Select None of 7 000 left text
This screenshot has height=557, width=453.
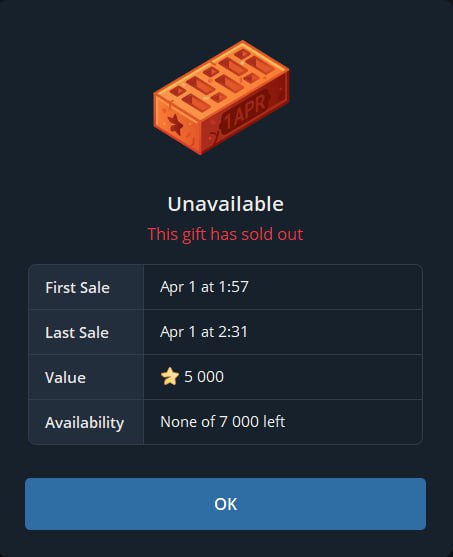coord(223,422)
